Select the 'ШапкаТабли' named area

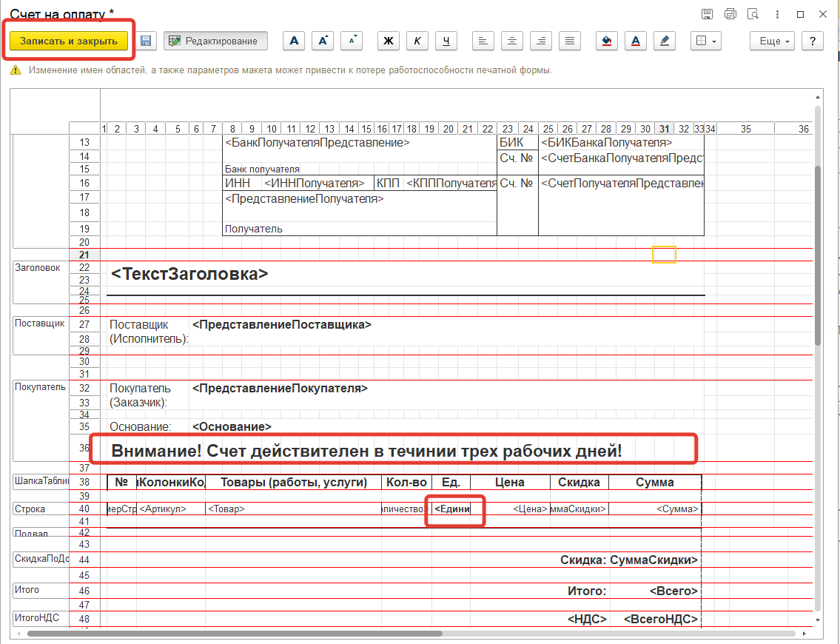pos(41,481)
